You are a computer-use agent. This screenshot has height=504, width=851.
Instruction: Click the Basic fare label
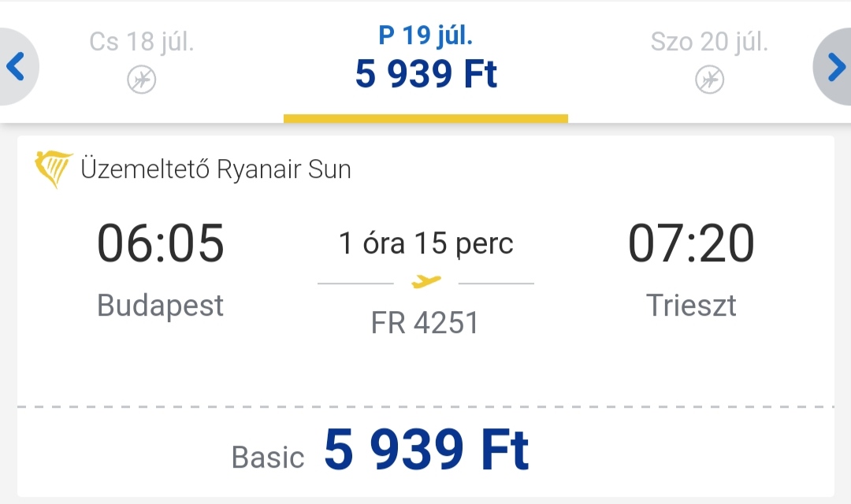tap(268, 457)
